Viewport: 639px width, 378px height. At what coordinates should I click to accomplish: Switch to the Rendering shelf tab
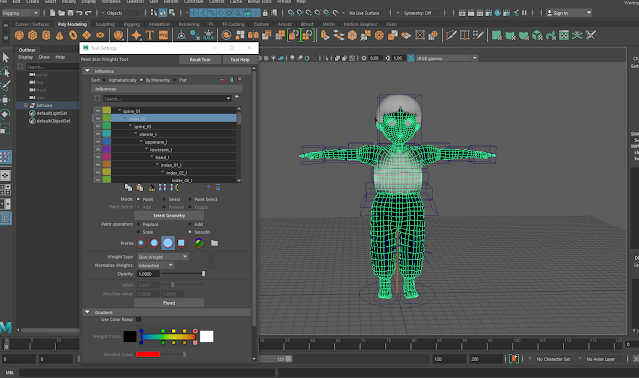click(189, 24)
